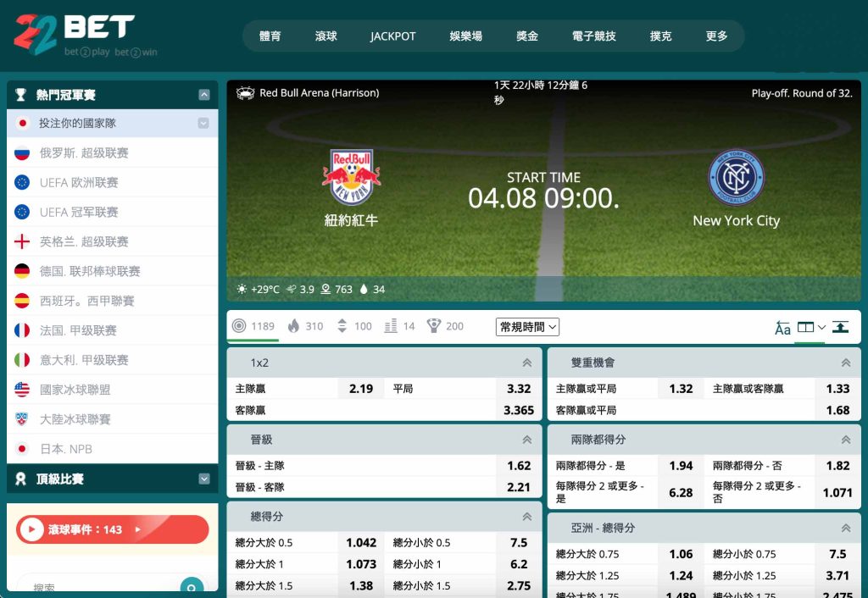Bet on 客隊贏 at 3.365
The image size is (868, 598).
[x=519, y=411]
